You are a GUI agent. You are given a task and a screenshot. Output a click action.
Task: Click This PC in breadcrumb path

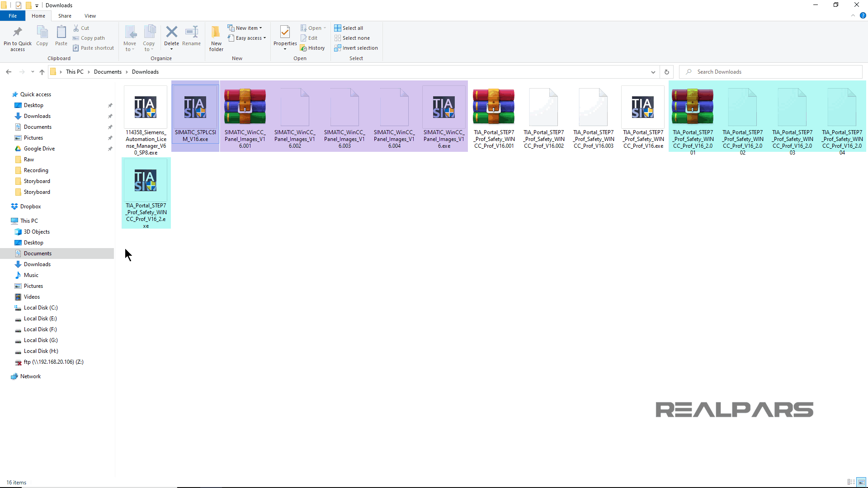(75, 72)
